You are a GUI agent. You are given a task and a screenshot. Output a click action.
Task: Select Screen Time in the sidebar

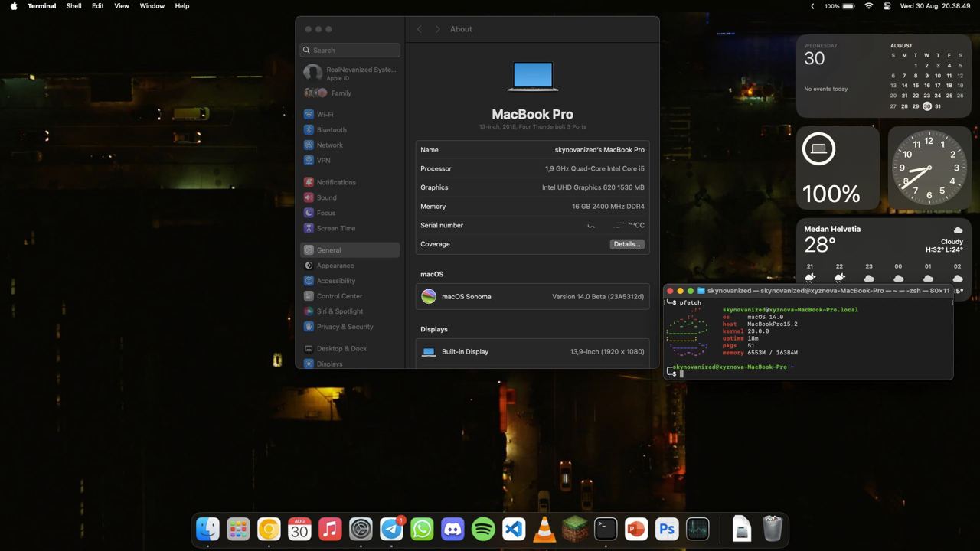coord(337,228)
